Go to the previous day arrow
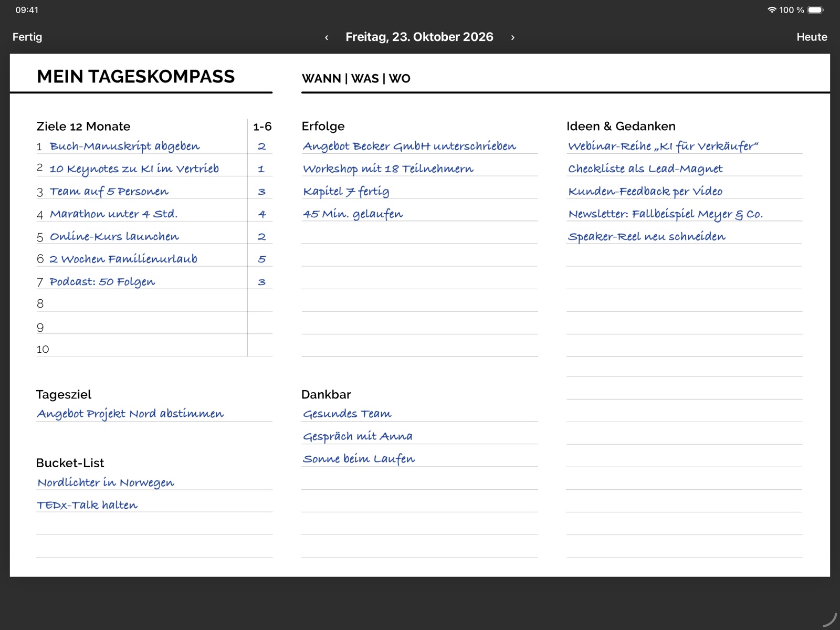Viewport: 840px width, 630px height. 327,37
